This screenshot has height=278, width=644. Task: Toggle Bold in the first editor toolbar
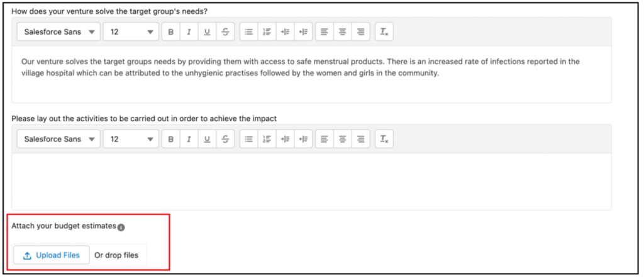[x=171, y=31]
